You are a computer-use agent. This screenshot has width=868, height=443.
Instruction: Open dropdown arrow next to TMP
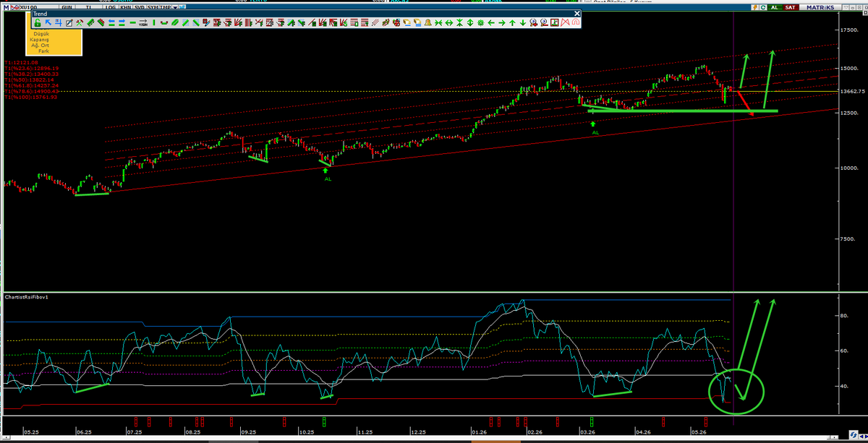point(175,7)
